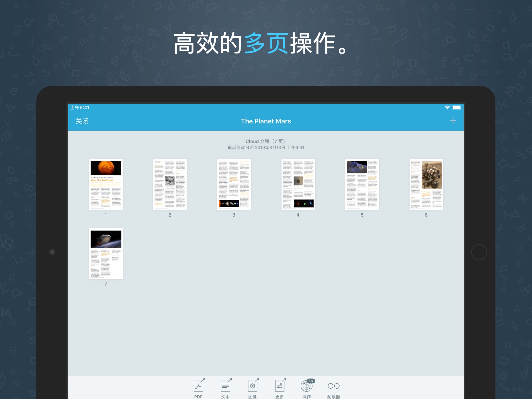Viewport: 532px width, 399px height.
Task: Tap the add page button +
Action: click(453, 121)
